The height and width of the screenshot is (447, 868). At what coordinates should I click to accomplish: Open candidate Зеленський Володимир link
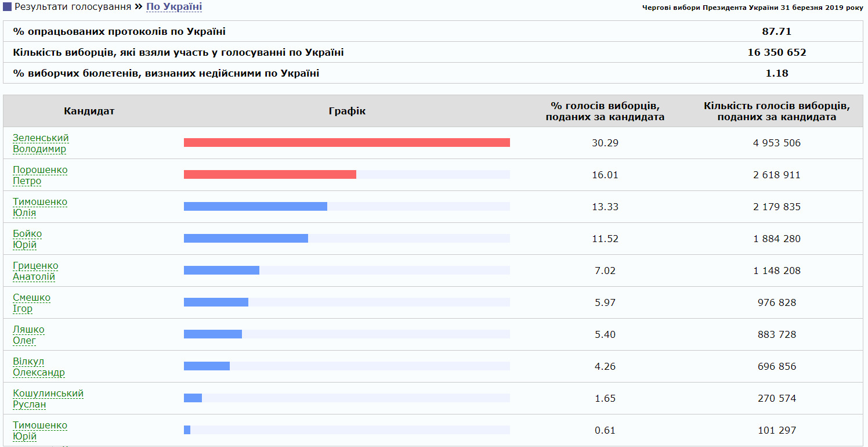tap(41, 143)
